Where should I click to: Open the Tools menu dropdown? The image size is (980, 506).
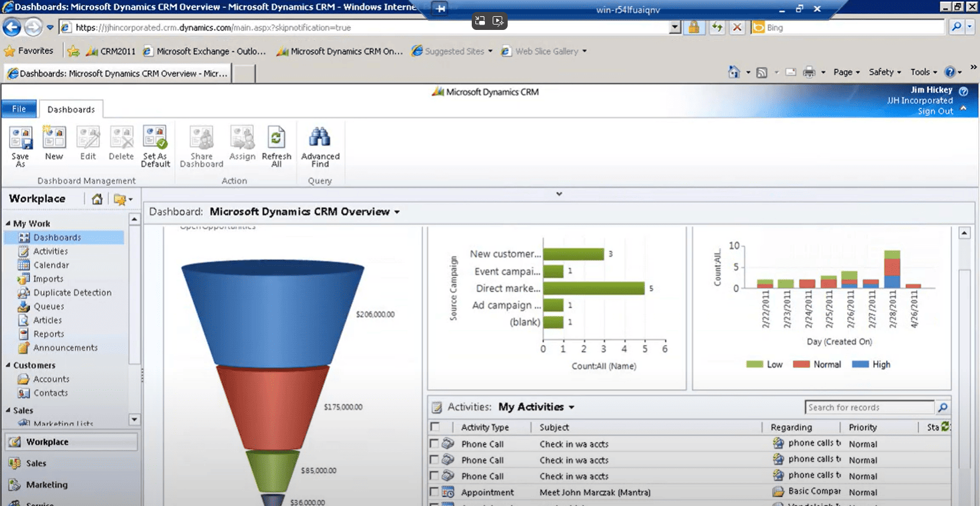click(x=924, y=72)
